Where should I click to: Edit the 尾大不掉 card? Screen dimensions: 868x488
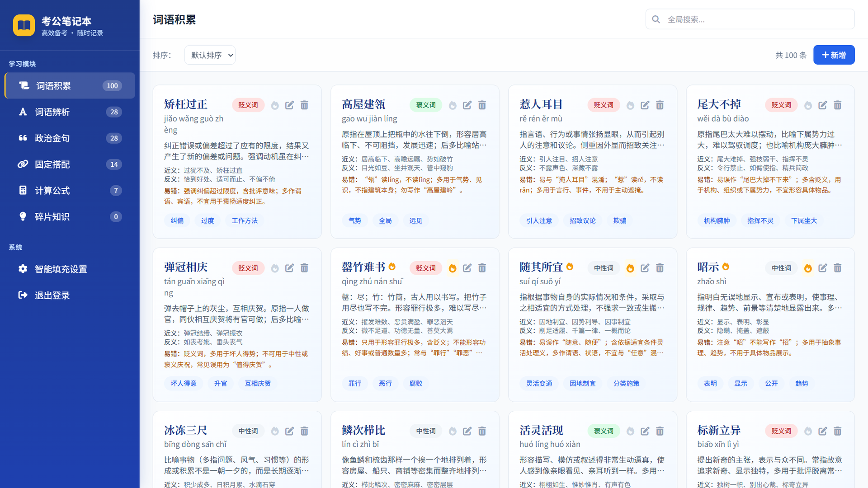[x=822, y=105]
